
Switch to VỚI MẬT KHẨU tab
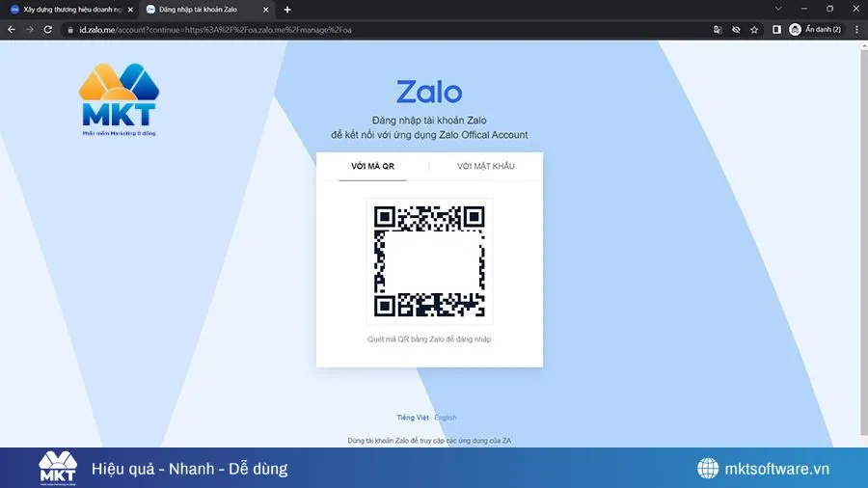(x=485, y=166)
